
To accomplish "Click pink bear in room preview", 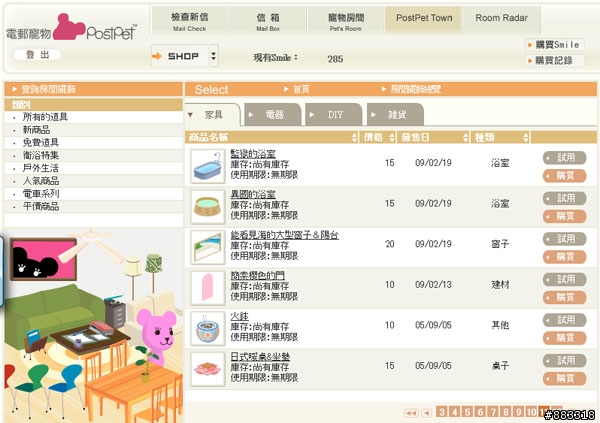I will point(157,336).
